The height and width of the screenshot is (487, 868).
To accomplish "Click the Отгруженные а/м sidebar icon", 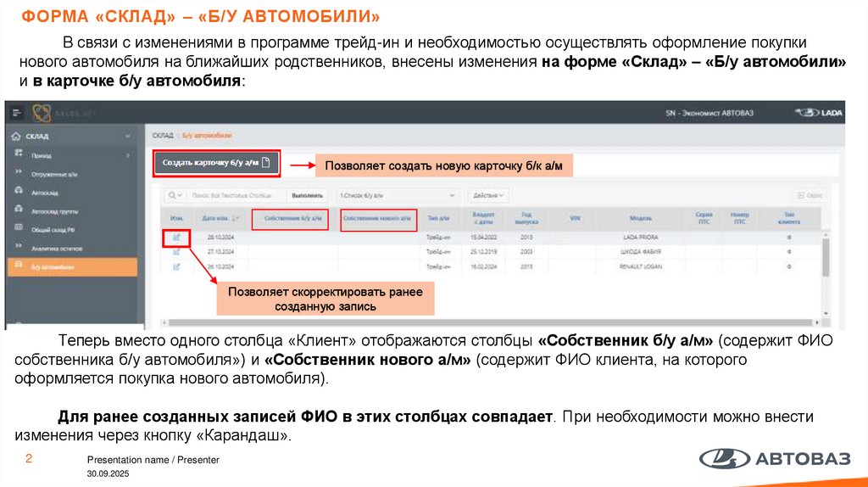I will 19,171.
